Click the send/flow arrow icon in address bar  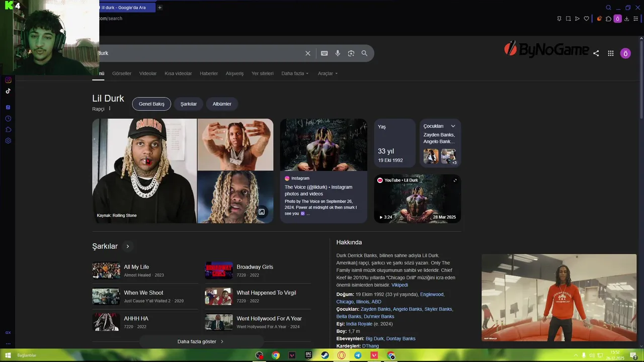(577, 19)
